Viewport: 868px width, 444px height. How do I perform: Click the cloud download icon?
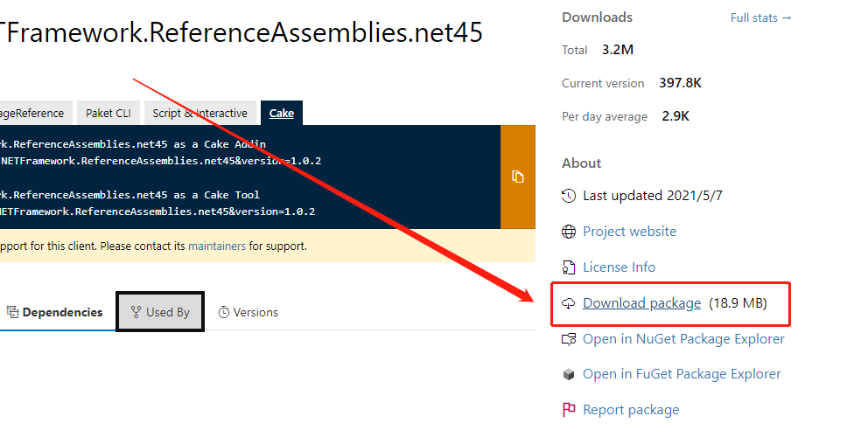569,303
